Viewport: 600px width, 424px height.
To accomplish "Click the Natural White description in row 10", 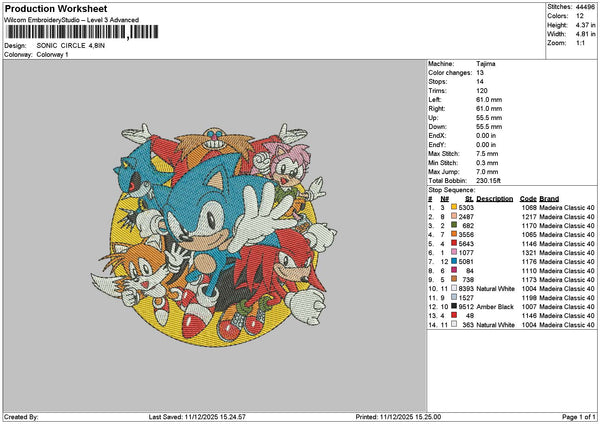I will click(495, 289).
